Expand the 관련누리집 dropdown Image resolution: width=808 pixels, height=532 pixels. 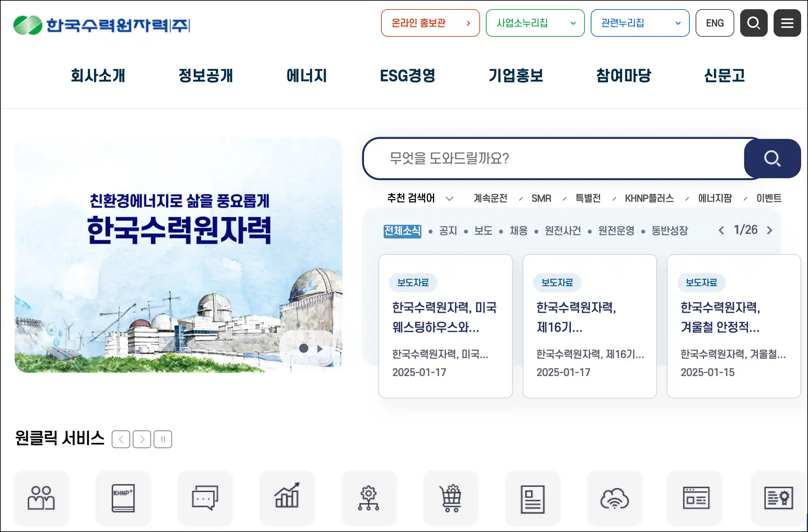[x=640, y=23]
